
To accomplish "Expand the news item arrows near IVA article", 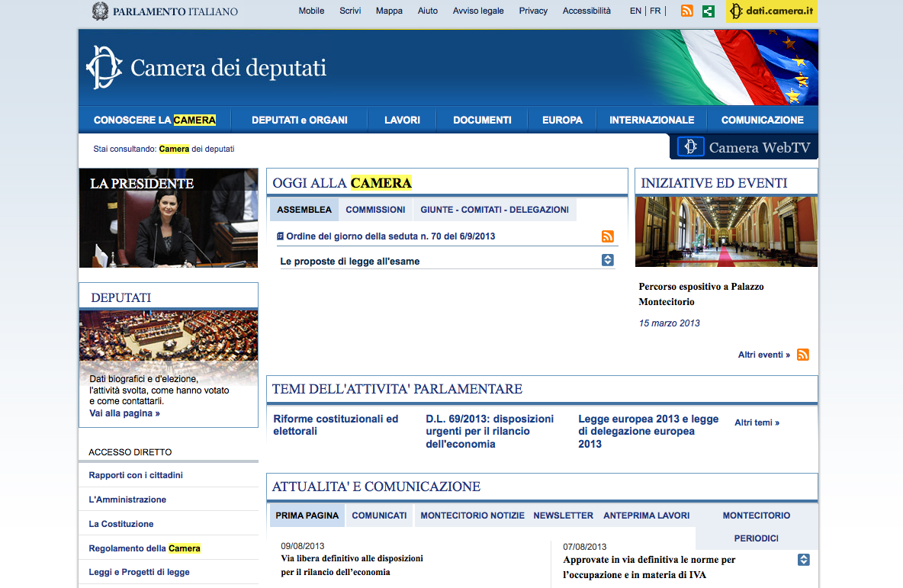I will (x=803, y=560).
